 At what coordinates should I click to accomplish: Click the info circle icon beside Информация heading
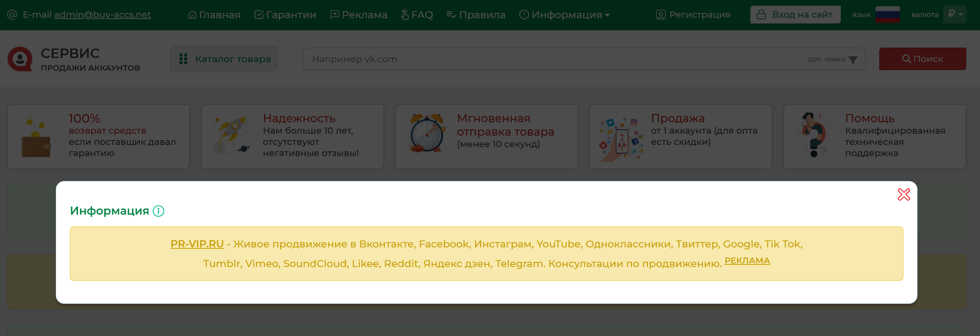click(x=158, y=211)
